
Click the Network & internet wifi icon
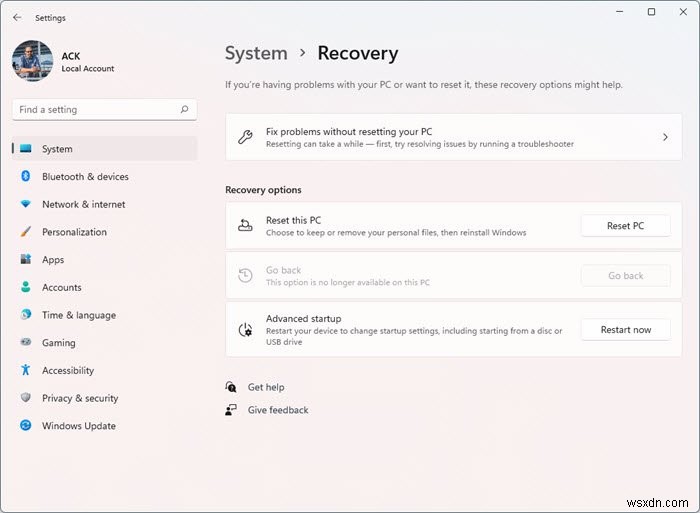tap(26, 204)
